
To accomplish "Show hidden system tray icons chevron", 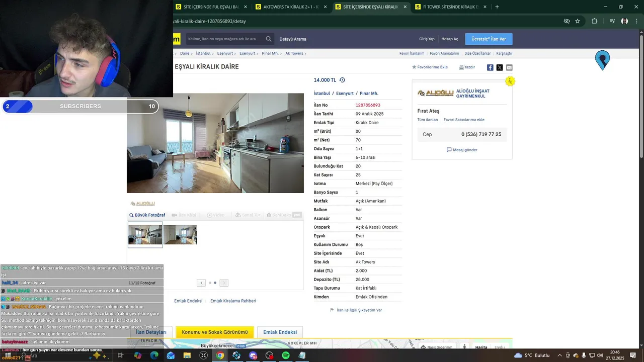I will coord(559,355).
